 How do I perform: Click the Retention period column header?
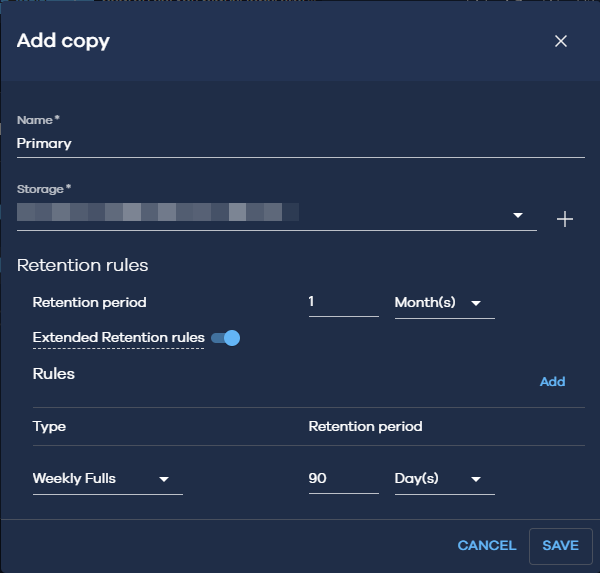point(365,426)
